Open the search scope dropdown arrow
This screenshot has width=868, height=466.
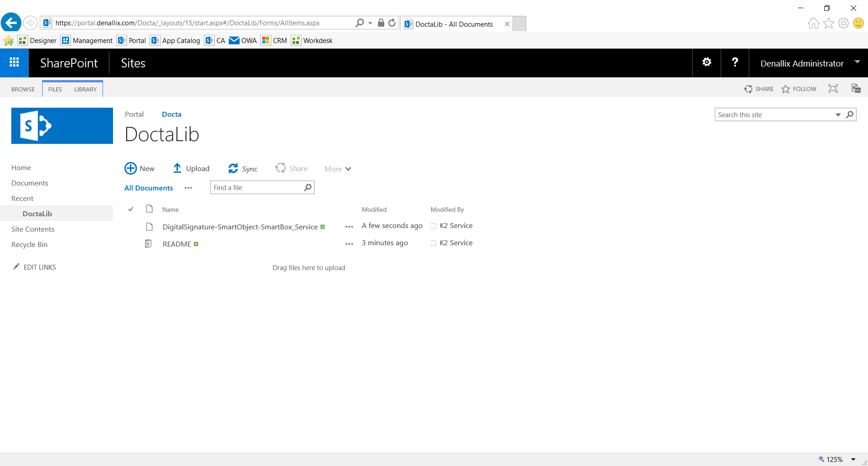click(838, 114)
